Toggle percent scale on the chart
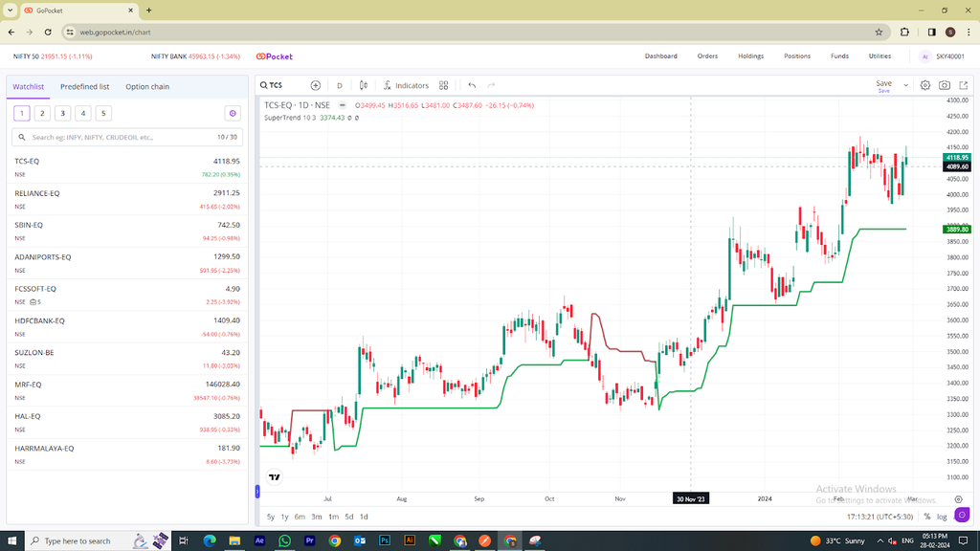Screen dimensions: 980x551 click(x=926, y=517)
